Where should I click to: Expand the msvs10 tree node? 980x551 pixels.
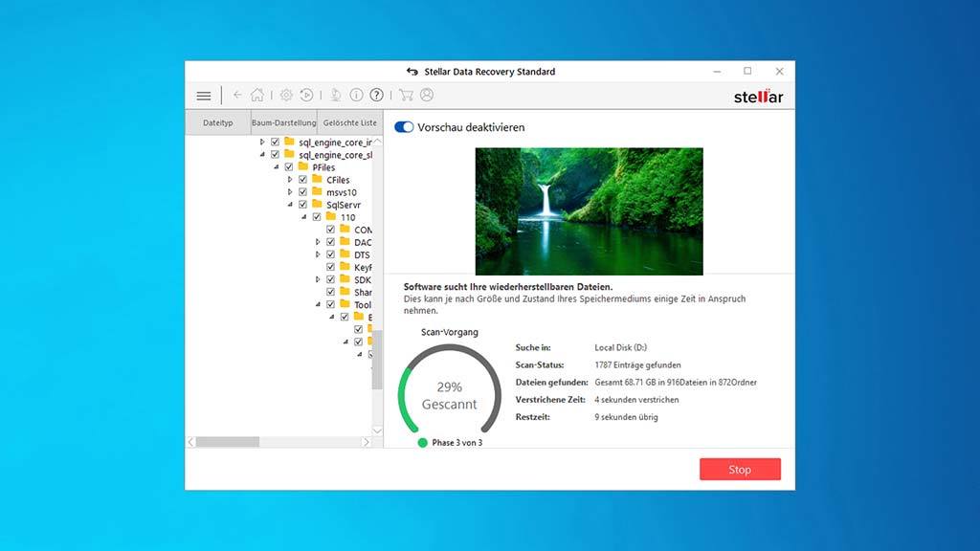coord(290,191)
